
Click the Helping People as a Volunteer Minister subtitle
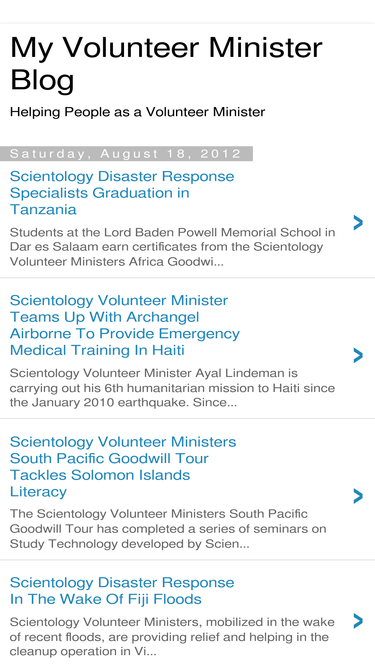[x=137, y=112]
